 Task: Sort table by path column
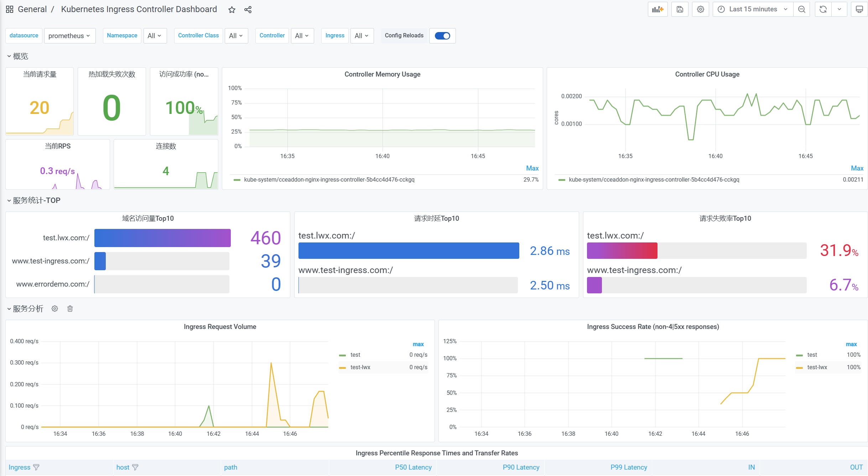[x=230, y=467]
